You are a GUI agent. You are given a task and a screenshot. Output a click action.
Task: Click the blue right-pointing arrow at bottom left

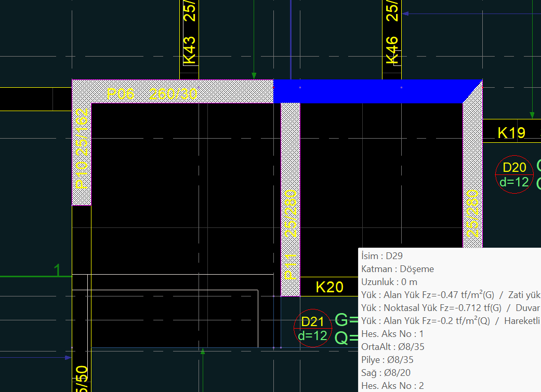(68, 357)
